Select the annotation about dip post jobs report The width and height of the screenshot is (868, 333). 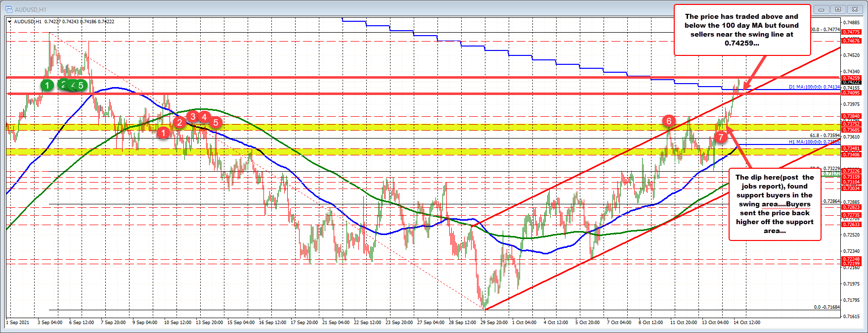coord(775,204)
